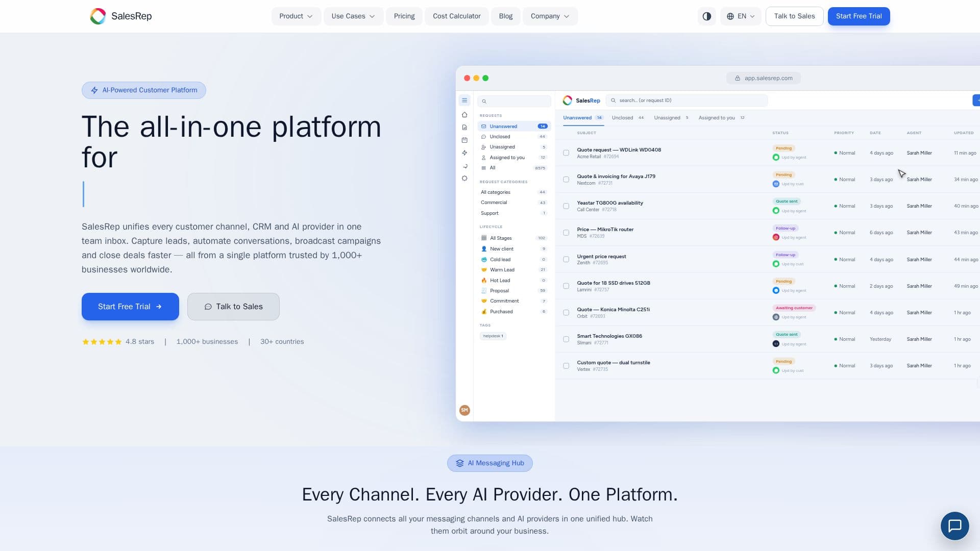This screenshot has height=551, width=980.
Task: Toggle dark/light theme contrast icon
Action: pos(707,16)
